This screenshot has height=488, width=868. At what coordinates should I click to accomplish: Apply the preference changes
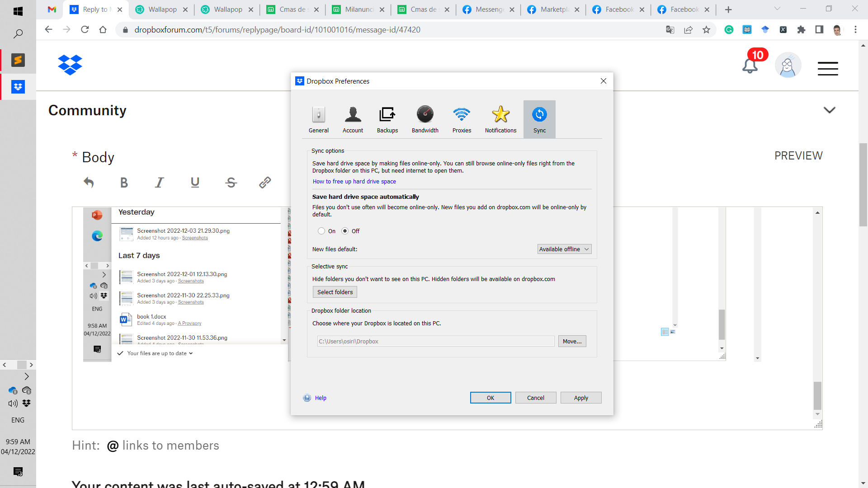point(581,398)
